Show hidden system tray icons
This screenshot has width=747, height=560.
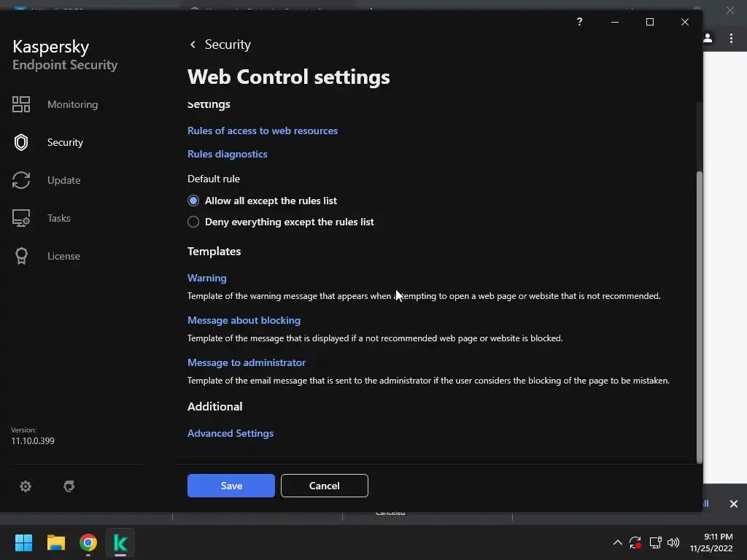[617, 542]
